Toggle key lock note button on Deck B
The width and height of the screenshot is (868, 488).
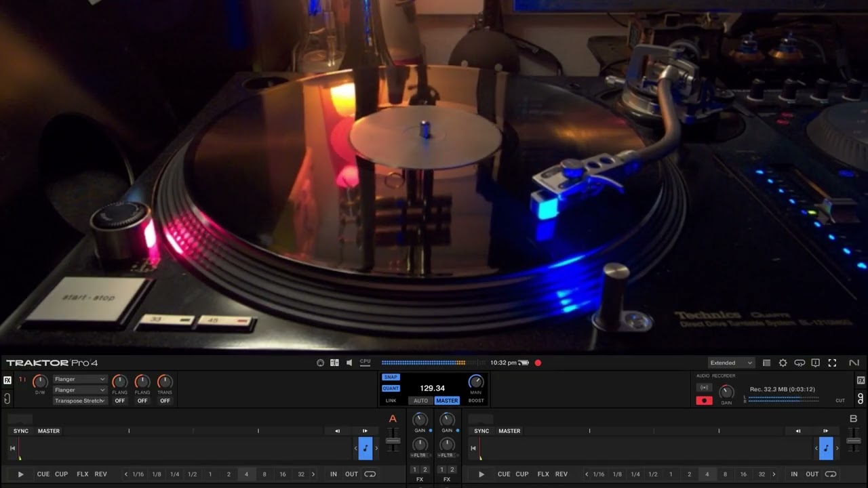[826, 448]
